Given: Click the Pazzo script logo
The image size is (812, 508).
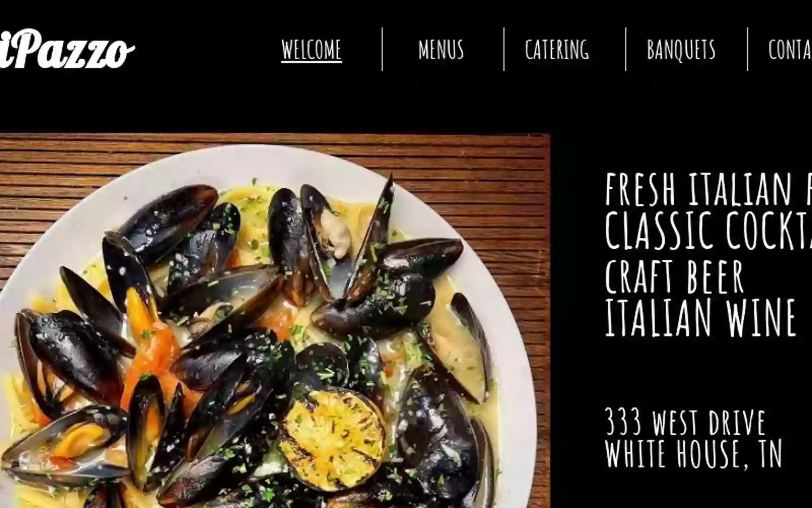Looking at the screenshot, I should point(67,49).
